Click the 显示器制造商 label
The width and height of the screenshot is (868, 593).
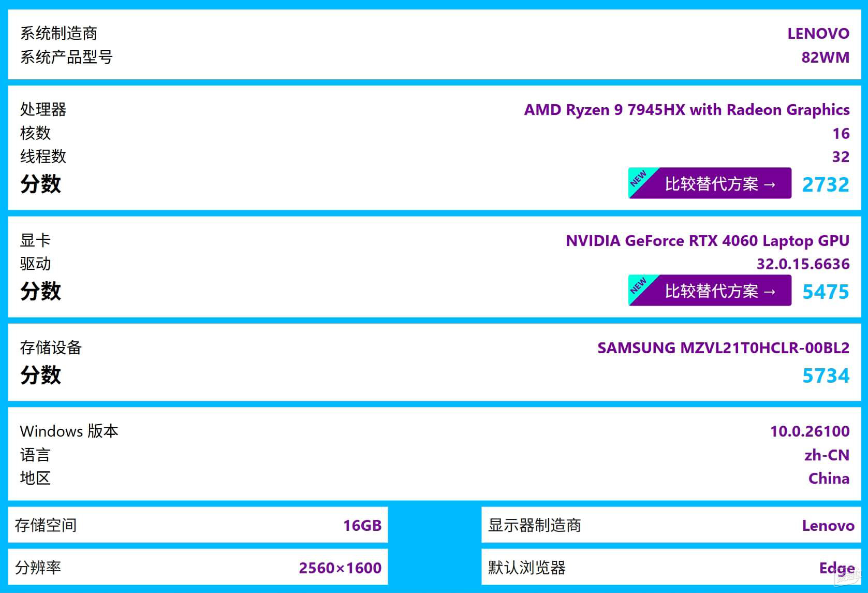(x=534, y=525)
